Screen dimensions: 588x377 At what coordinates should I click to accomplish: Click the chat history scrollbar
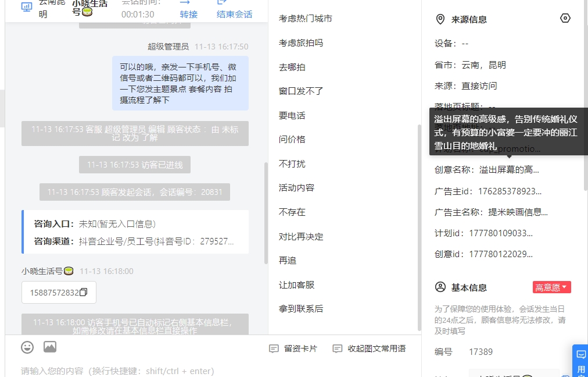point(266,213)
